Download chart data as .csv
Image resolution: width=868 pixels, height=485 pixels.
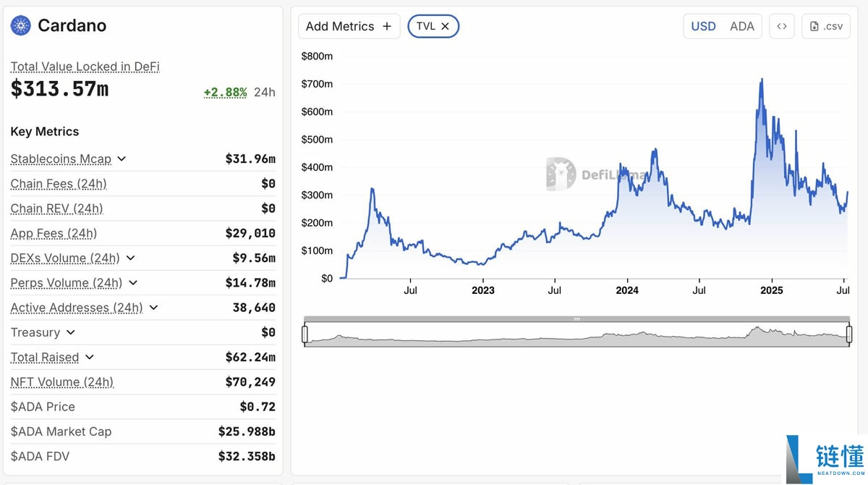(826, 27)
